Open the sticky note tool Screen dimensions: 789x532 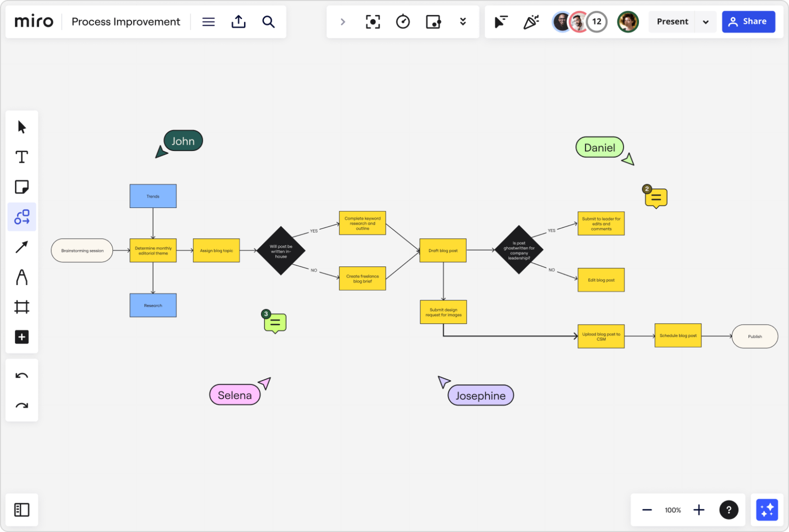(x=22, y=187)
